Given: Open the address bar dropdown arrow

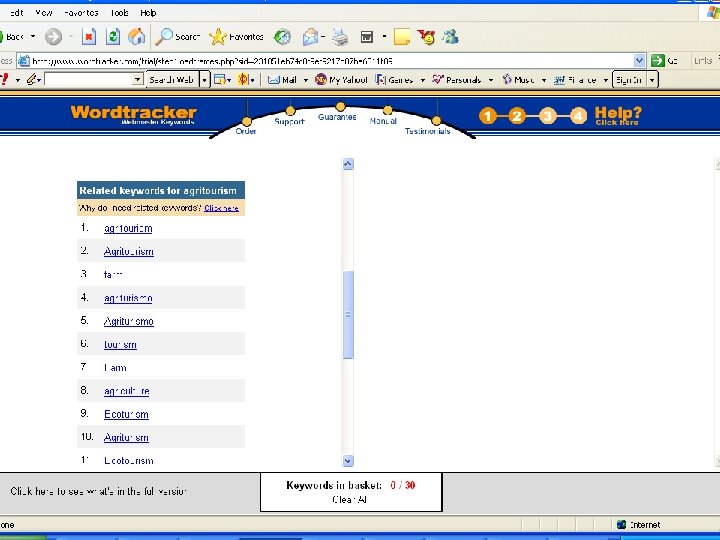Looking at the screenshot, I should [639, 61].
